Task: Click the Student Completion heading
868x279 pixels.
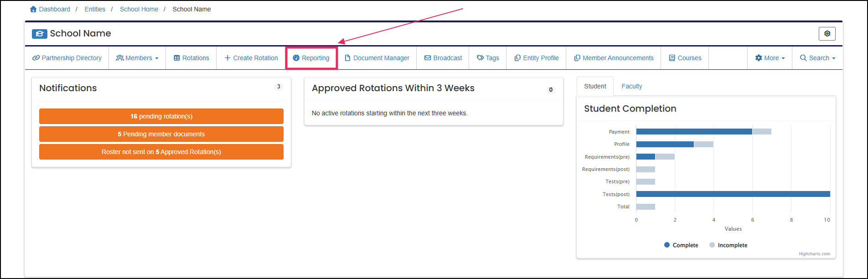Action: 630,108
